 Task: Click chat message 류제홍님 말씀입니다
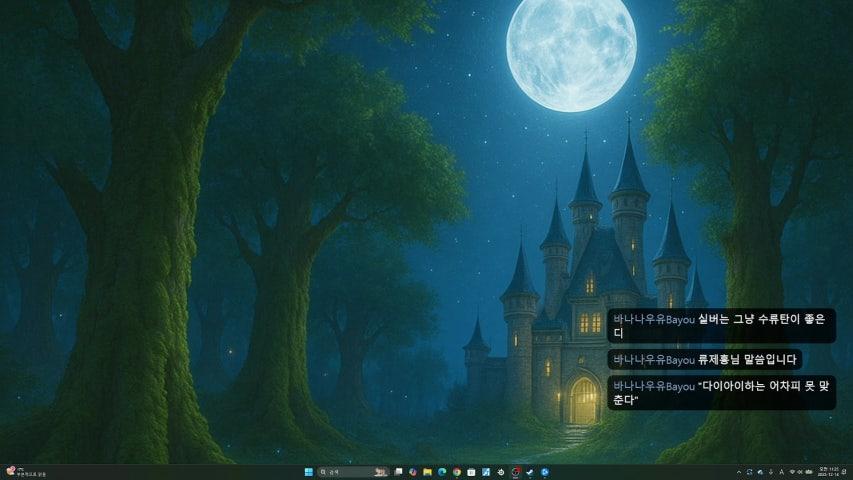click(704, 359)
